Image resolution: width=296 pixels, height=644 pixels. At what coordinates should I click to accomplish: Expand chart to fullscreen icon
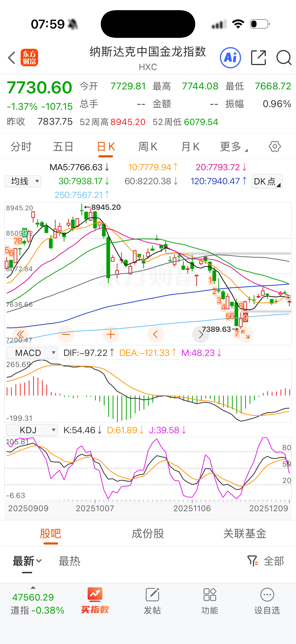[245, 334]
